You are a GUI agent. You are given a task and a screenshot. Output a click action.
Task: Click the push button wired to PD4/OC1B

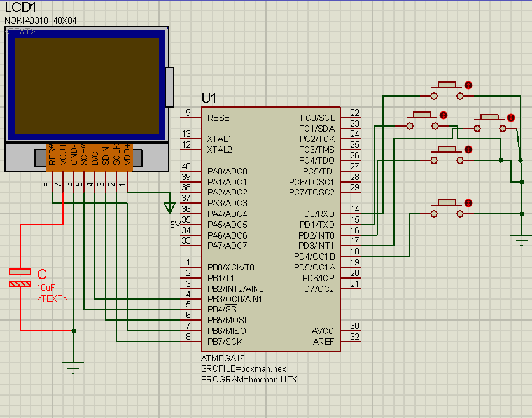(447, 208)
